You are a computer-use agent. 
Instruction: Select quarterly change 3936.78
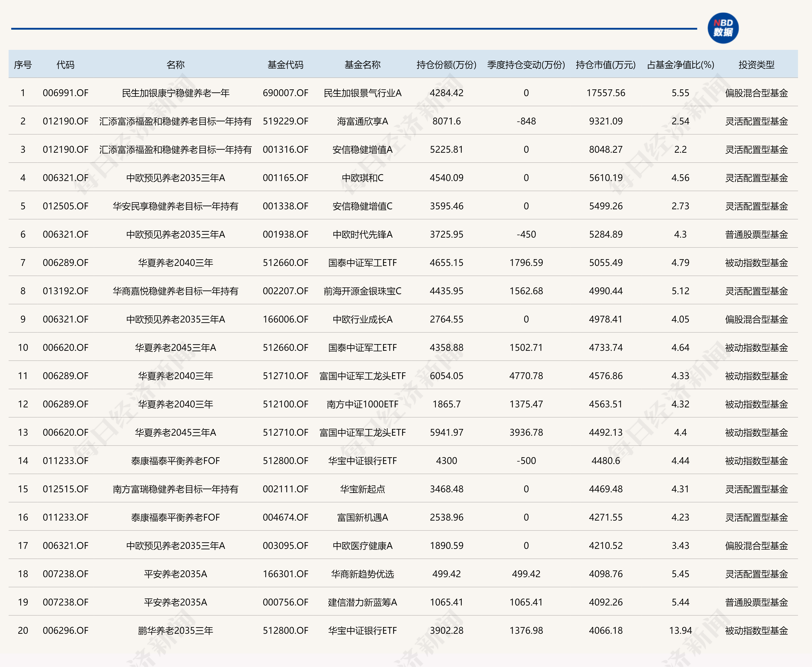(526, 433)
